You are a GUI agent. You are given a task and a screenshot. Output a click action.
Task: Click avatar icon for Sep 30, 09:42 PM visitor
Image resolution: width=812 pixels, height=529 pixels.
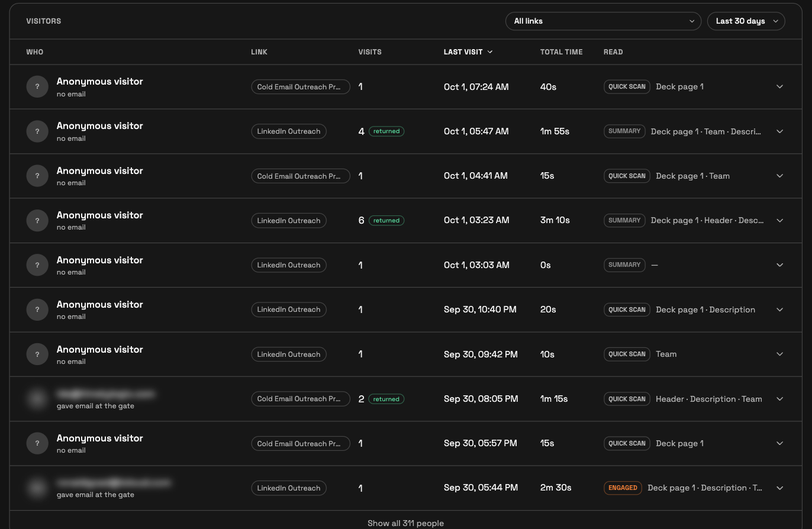37,354
